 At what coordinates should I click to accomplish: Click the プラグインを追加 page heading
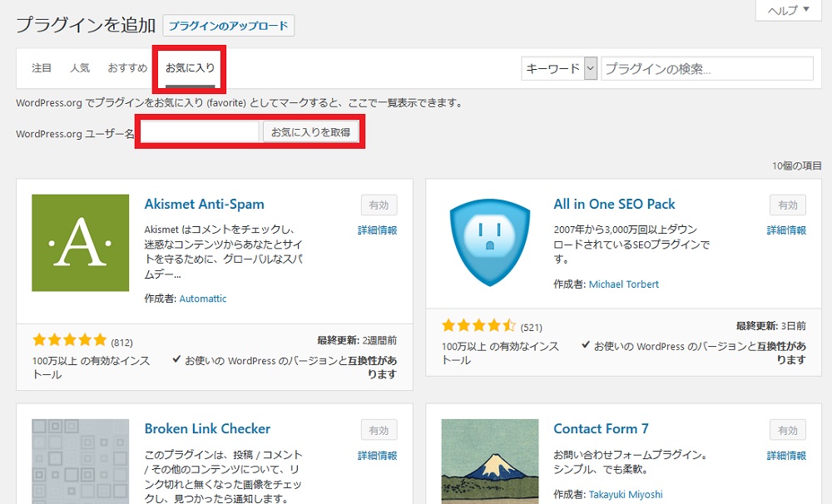86,25
